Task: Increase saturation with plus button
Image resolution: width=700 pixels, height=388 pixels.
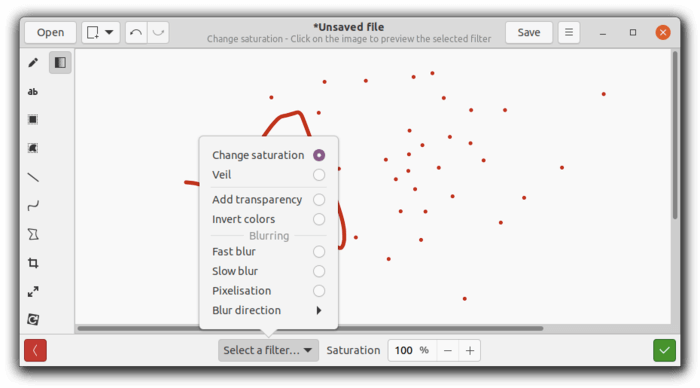Action: pos(470,350)
